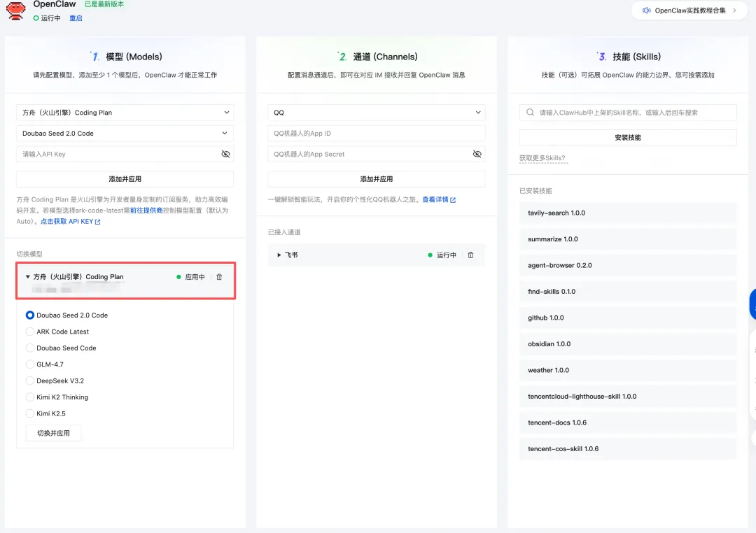Select the Doubao Seed Code radio option
This screenshot has height=533, width=756.
pos(30,348)
